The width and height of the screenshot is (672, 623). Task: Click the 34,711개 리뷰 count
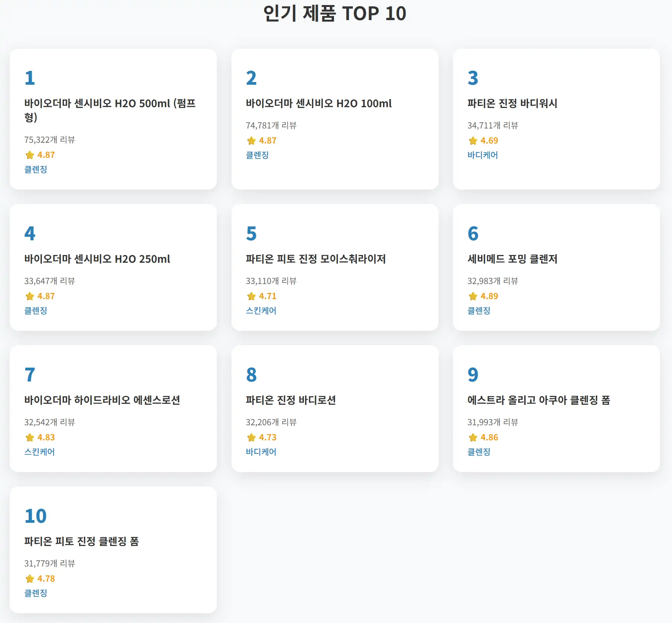coord(492,125)
